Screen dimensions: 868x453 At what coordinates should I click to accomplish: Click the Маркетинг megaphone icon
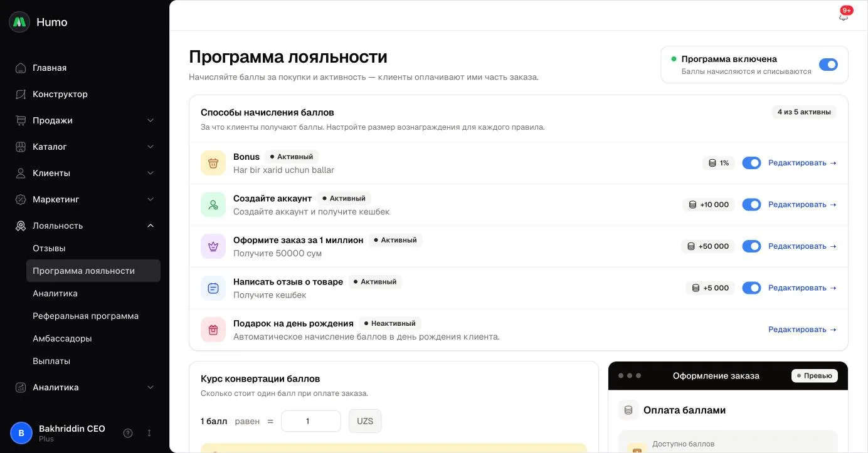point(21,199)
